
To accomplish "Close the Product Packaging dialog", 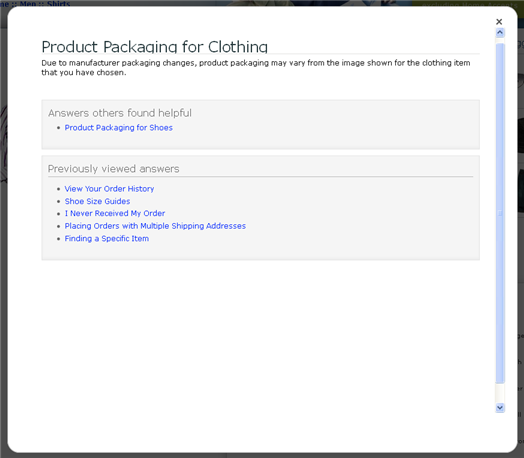I will (499, 22).
